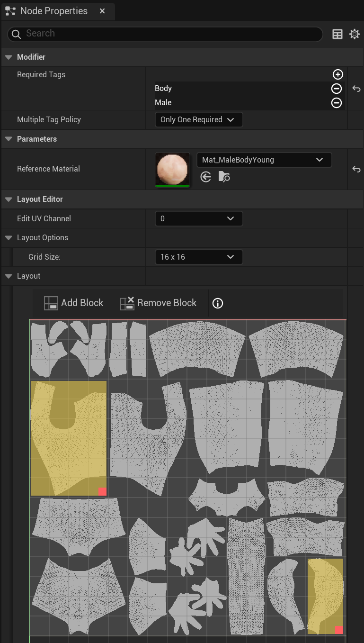The height and width of the screenshot is (643, 364).
Task: Click the Edit UV Channel label
Action: click(x=44, y=219)
